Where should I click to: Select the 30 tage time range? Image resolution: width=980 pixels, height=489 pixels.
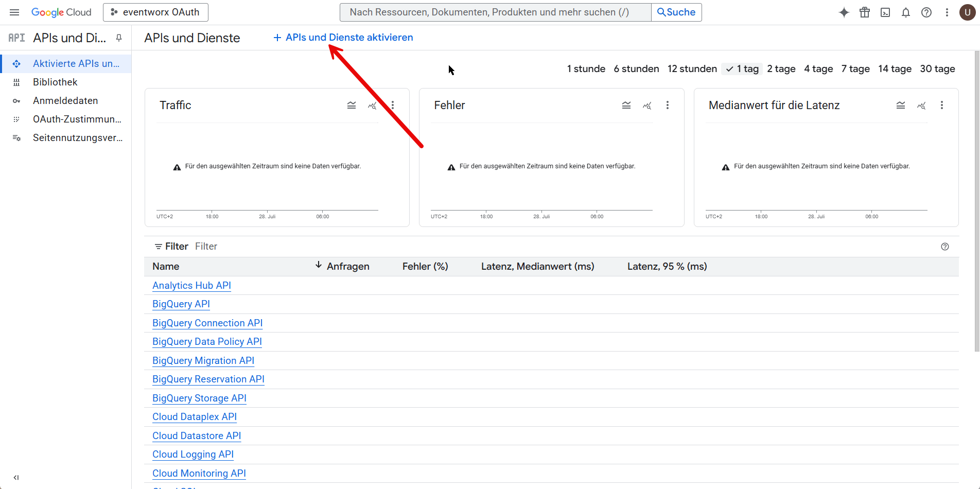click(x=937, y=69)
